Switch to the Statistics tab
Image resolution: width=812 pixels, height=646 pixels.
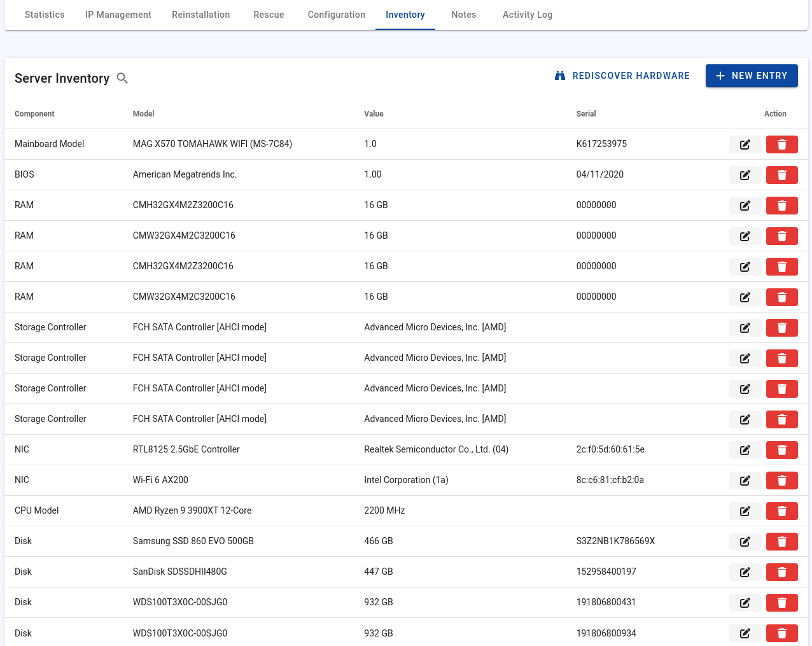(x=45, y=15)
